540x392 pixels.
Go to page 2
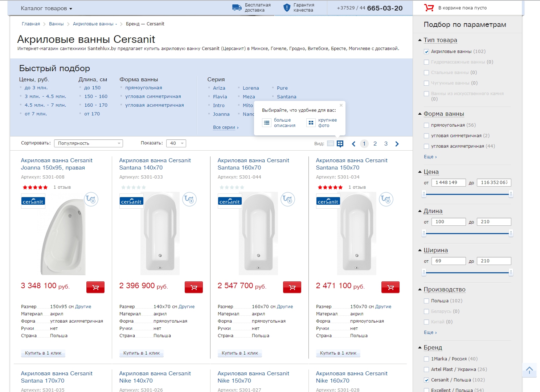pyautogui.click(x=375, y=144)
